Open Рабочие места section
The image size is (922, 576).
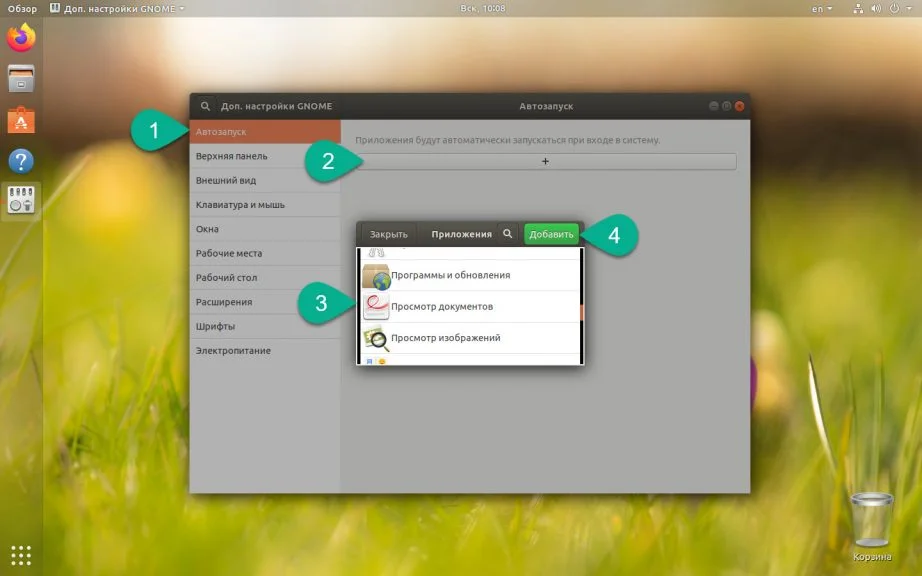pyautogui.click(x=265, y=253)
